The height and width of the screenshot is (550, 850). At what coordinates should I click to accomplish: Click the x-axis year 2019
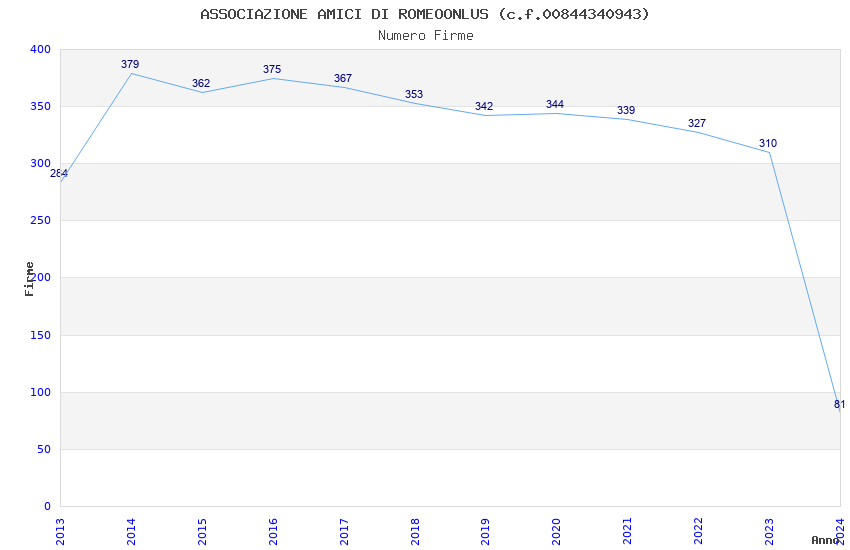(x=486, y=532)
